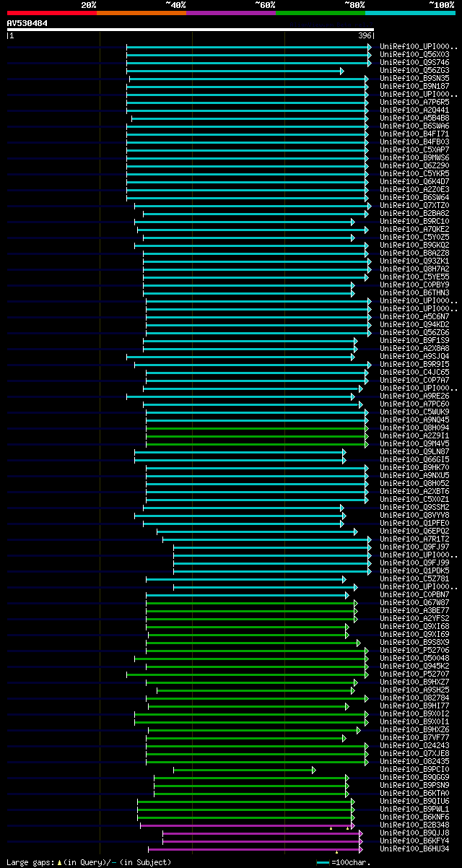
Task: Select the UniRef100_B9HK70 label
Action: (414, 467)
